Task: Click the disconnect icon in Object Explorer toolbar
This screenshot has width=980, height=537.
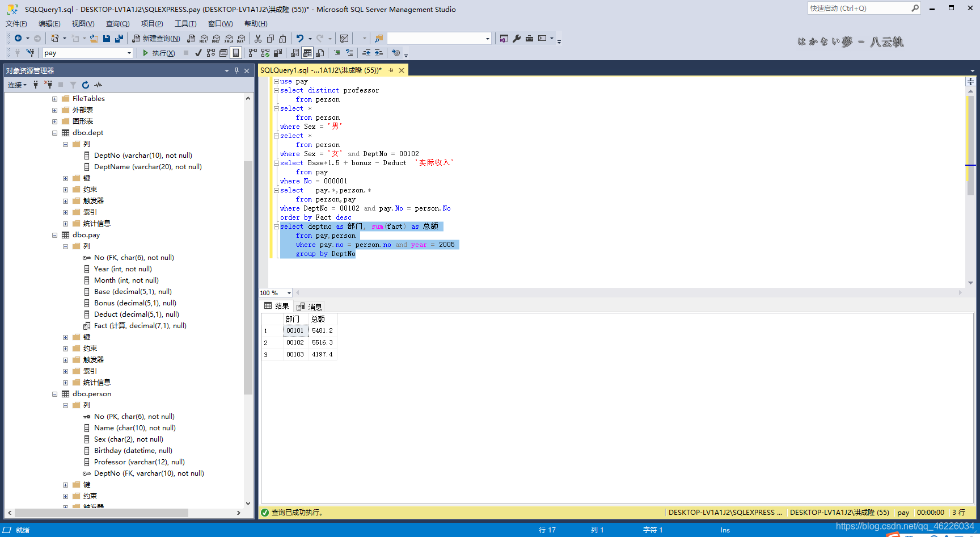Action: [x=48, y=85]
